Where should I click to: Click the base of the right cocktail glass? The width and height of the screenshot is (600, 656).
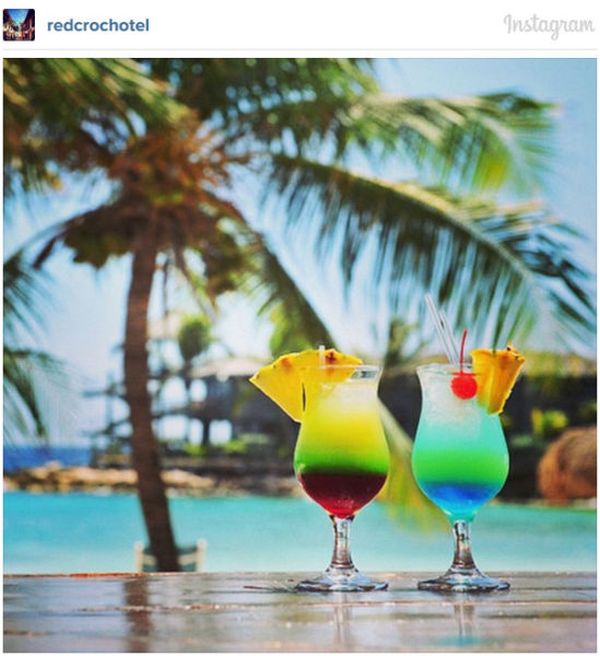coord(463,581)
